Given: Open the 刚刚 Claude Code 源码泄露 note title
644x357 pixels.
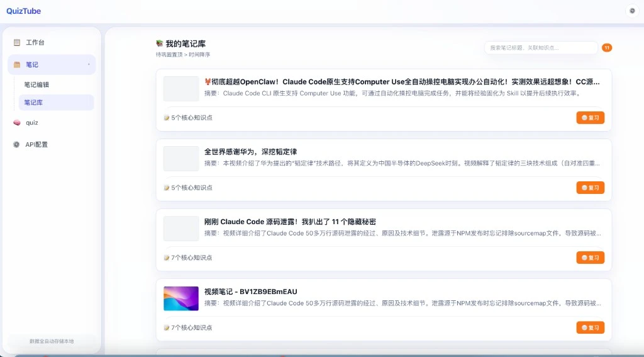Looking at the screenshot, I should click(290, 222).
